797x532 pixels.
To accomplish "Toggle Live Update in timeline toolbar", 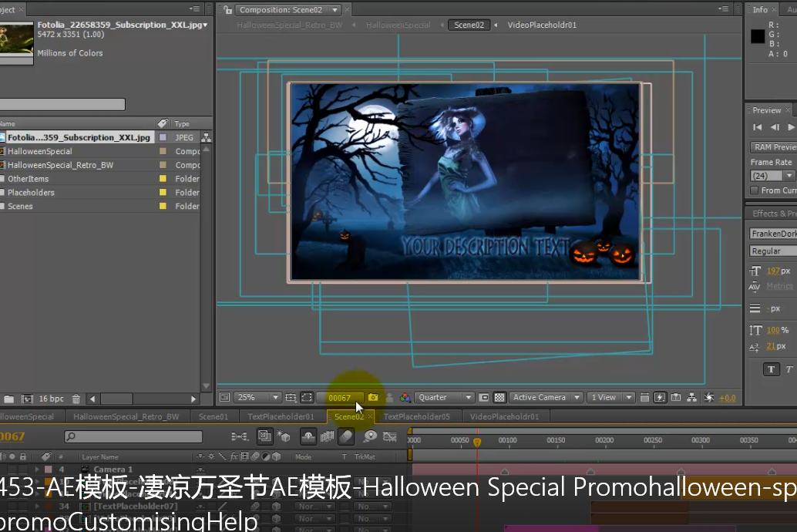I will (264, 436).
